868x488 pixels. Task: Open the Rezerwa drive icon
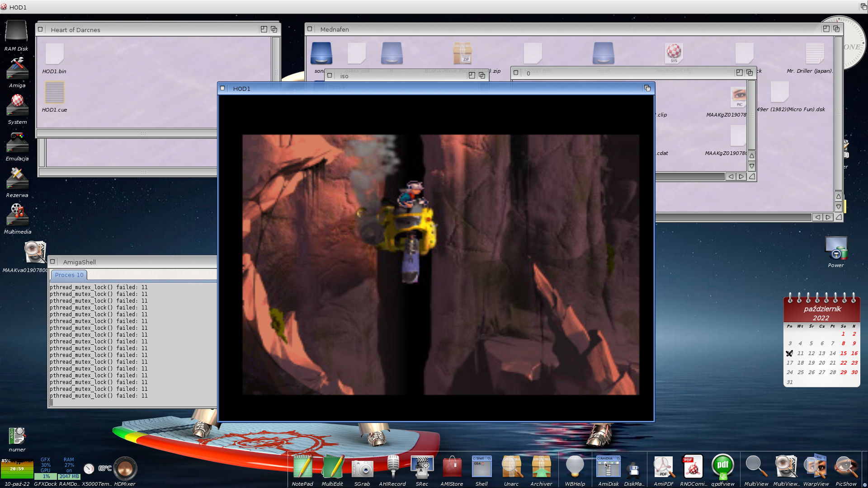17,178
